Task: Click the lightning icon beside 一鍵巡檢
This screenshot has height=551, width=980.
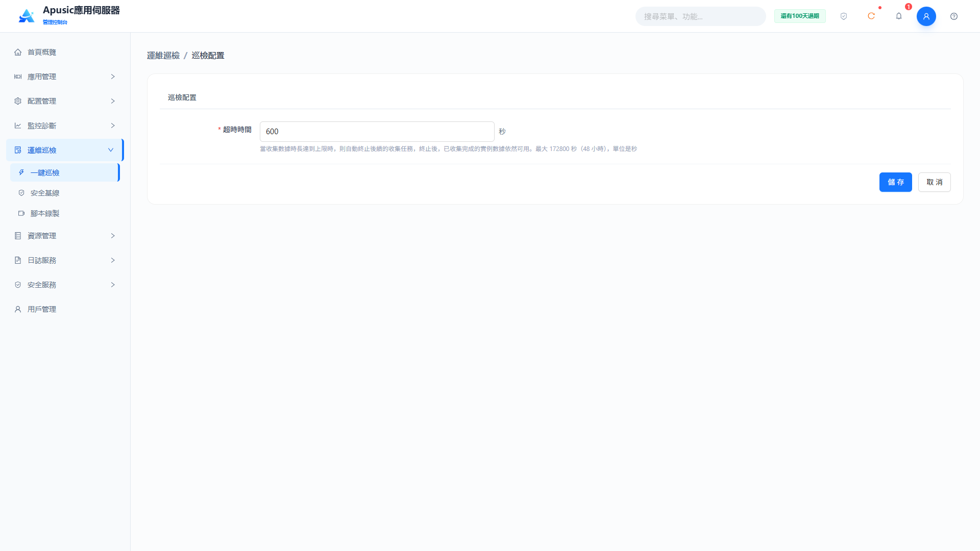Action: pos(21,172)
